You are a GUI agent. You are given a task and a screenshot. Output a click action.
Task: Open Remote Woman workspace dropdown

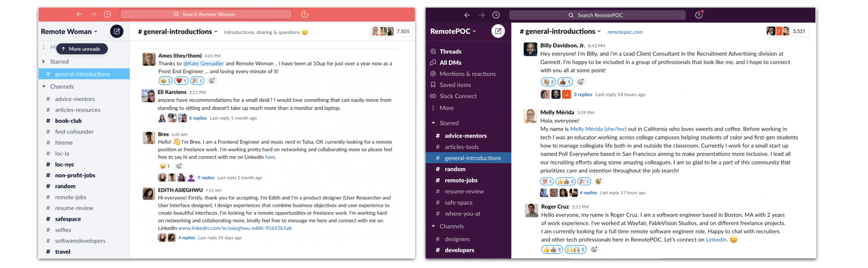pos(69,32)
